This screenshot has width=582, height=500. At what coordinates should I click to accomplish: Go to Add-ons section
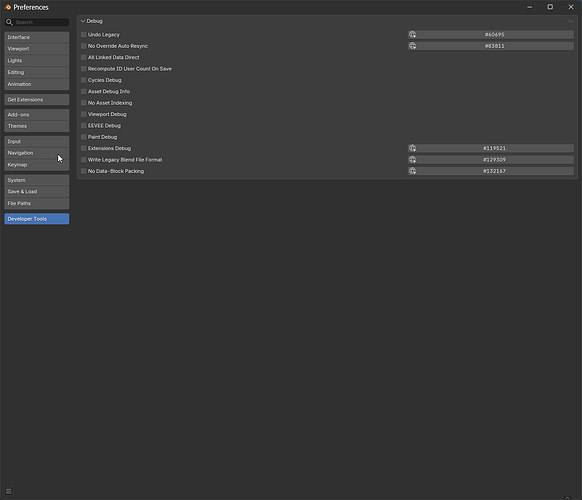[37, 115]
